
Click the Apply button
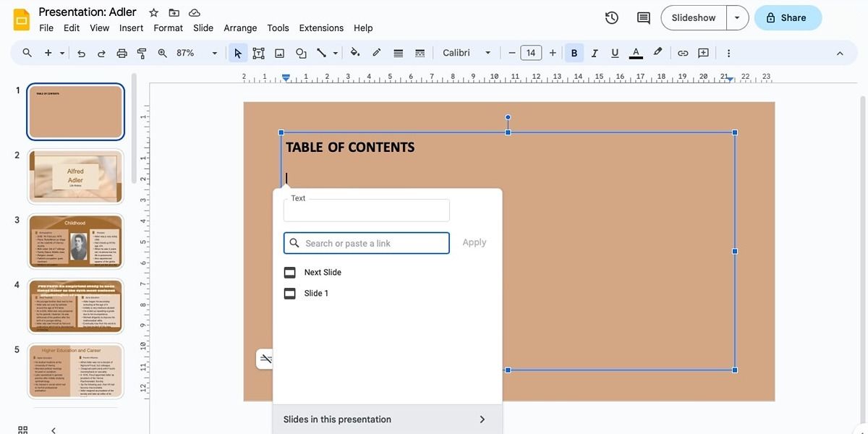(474, 242)
